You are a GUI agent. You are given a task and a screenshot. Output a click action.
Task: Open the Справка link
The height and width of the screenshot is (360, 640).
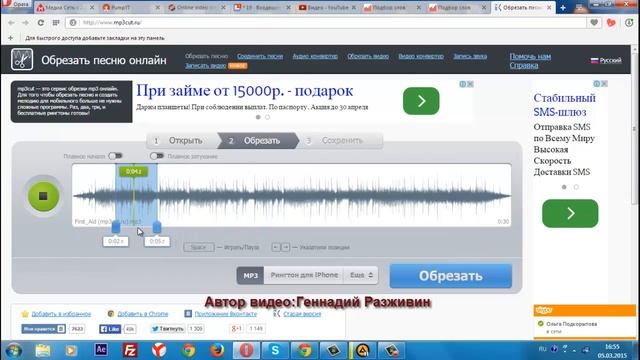click(x=524, y=65)
